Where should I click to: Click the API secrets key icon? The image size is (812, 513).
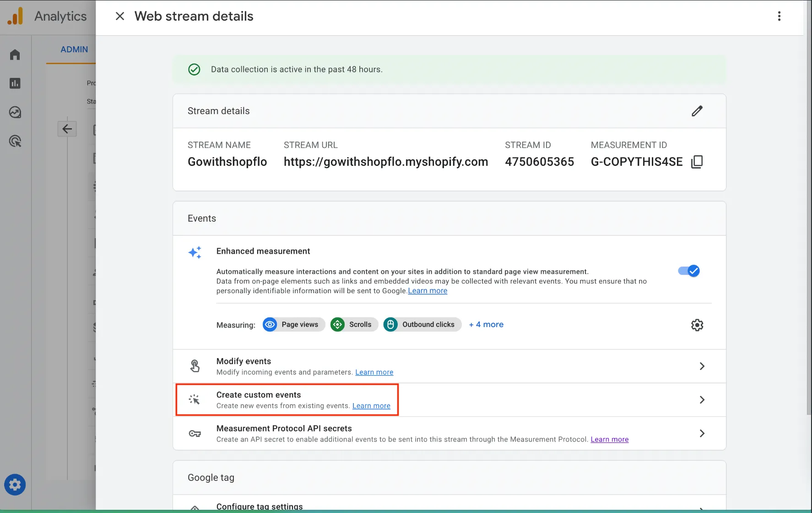195,433
